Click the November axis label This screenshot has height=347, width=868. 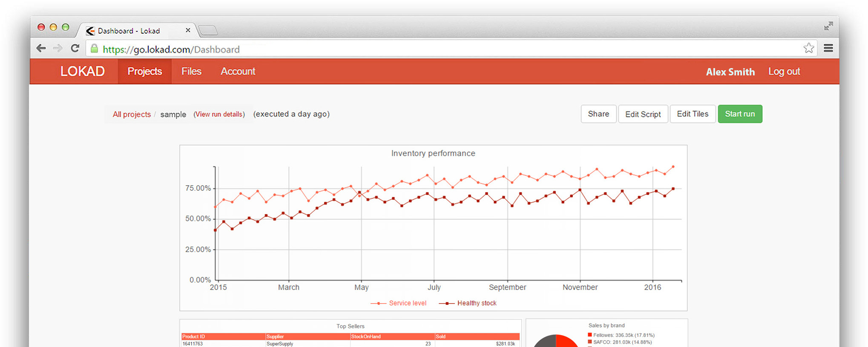click(x=580, y=287)
